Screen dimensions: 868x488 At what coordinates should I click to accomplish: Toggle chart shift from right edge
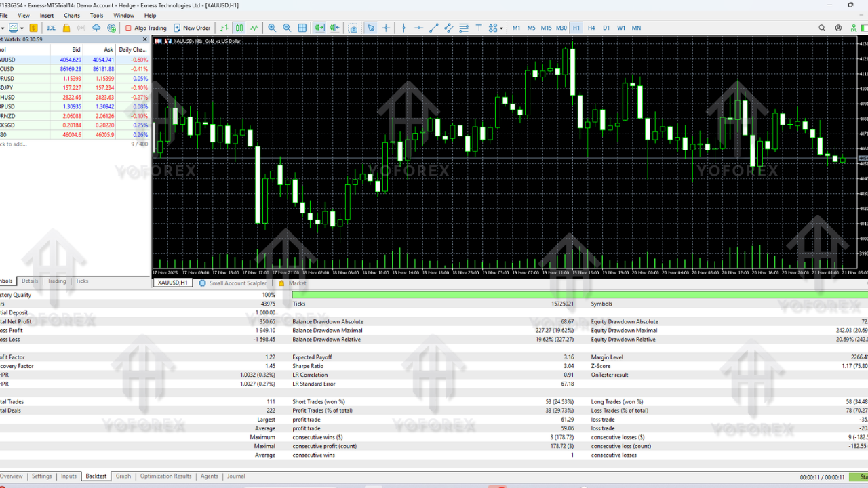click(335, 28)
